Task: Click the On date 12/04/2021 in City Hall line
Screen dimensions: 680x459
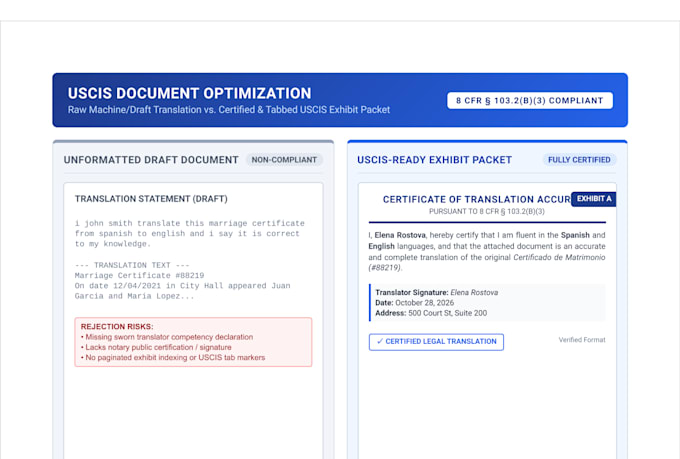Action: [183, 286]
